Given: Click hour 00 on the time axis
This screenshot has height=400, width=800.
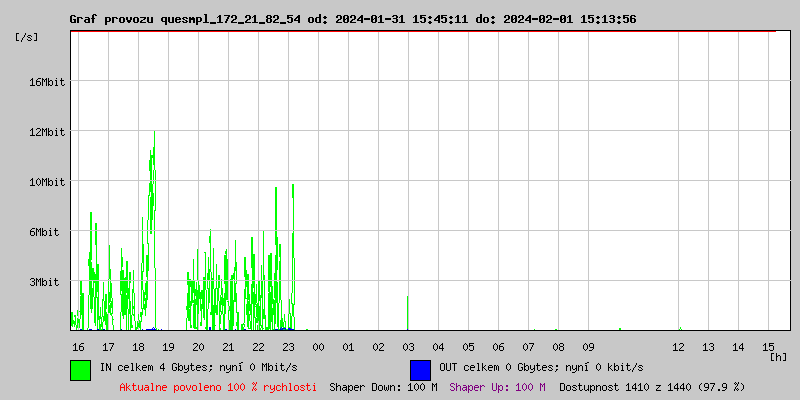Looking at the screenshot, I should tap(318, 347).
